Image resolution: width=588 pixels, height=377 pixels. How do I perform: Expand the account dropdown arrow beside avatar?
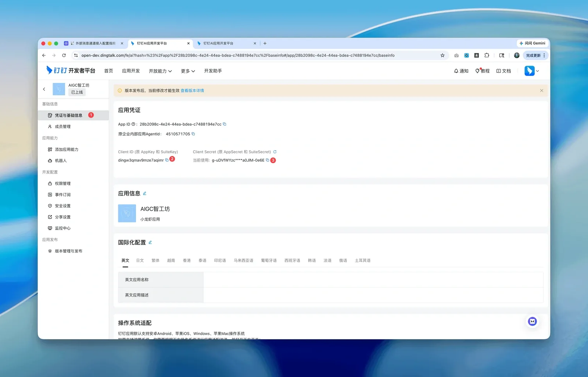click(x=538, y=71)
